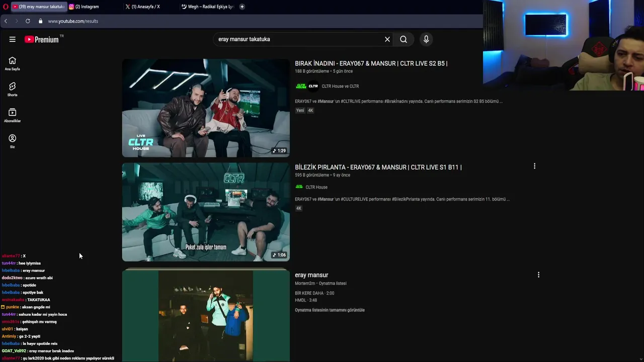Start voice search with microphone icon
Screen dimensions: 644x362
click(426, 39)
